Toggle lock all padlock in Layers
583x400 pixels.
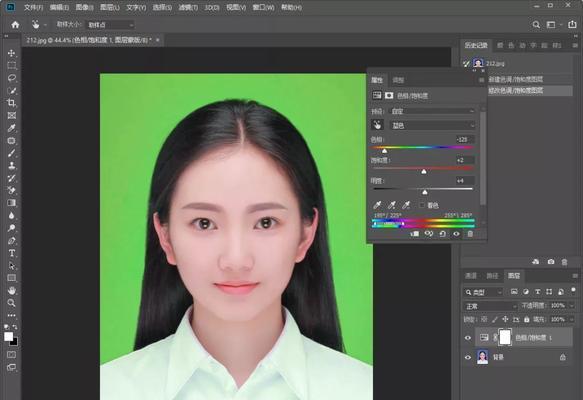526,319
